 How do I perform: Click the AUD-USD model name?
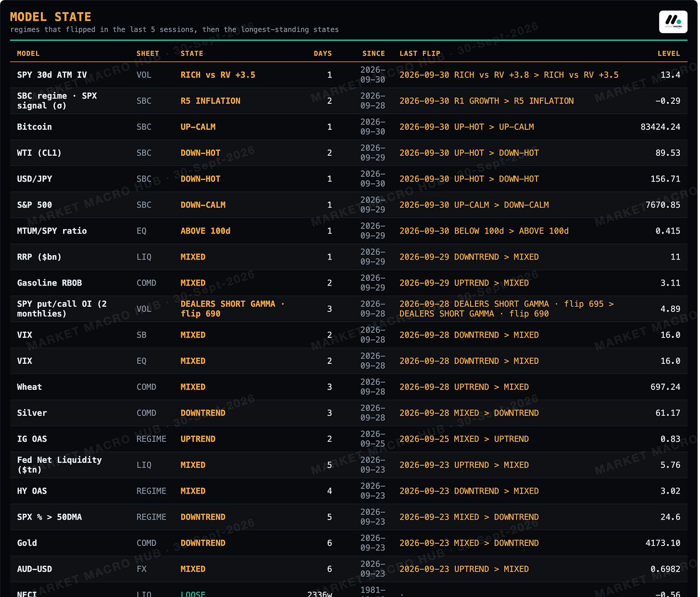coord(35,569)
